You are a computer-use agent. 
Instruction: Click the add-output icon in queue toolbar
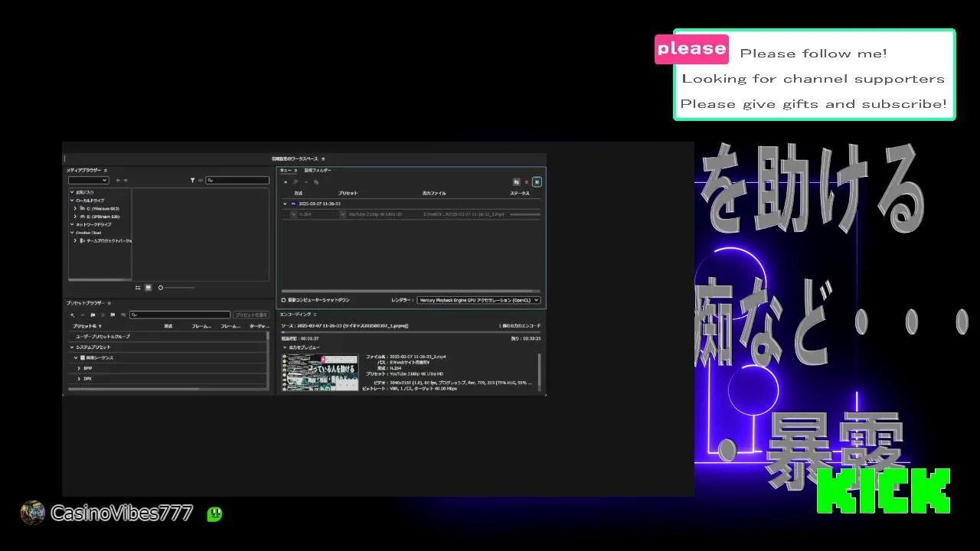click(296, 182)
